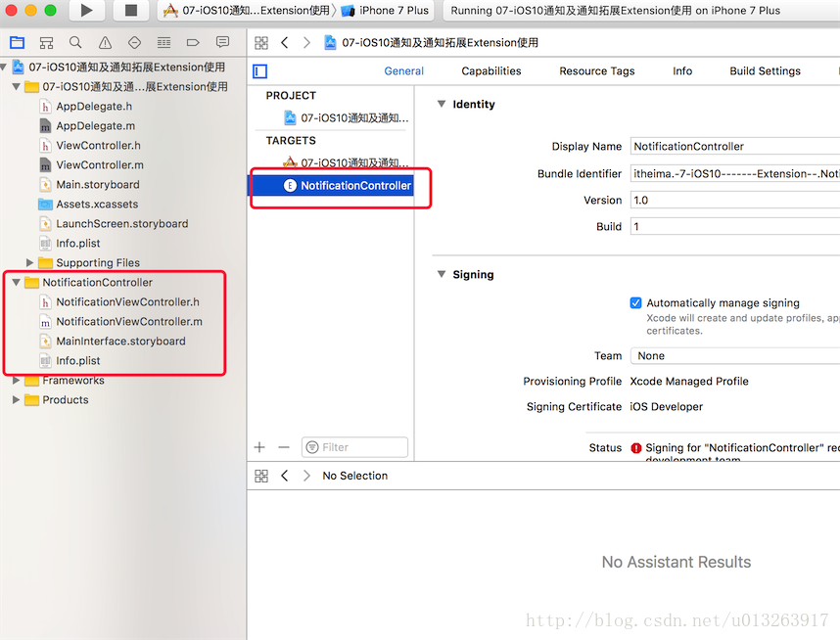
Task: Open NotificationViewController.h file
Action: click(128, 302)
